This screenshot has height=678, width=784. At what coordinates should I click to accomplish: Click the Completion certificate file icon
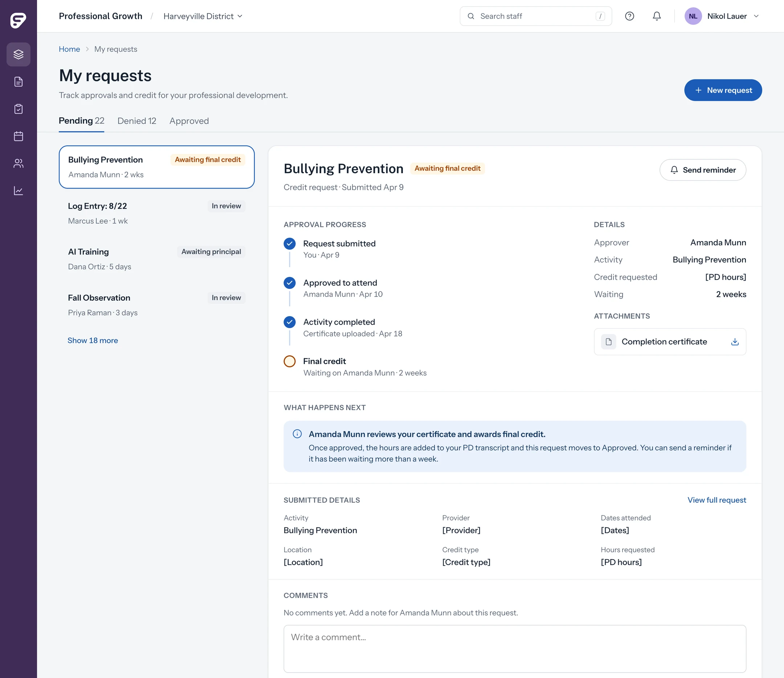point(609,342)
